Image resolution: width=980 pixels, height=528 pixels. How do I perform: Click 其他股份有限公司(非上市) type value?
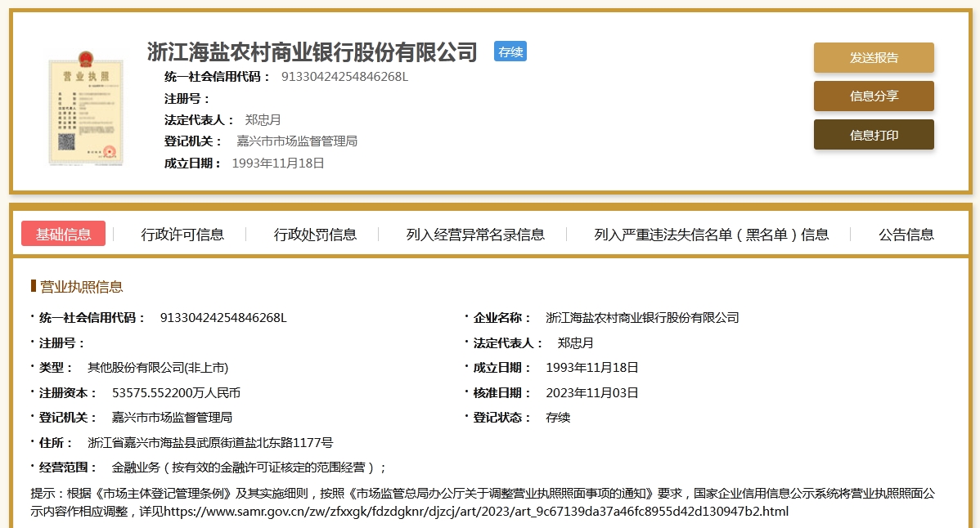(x=158, y=368)
